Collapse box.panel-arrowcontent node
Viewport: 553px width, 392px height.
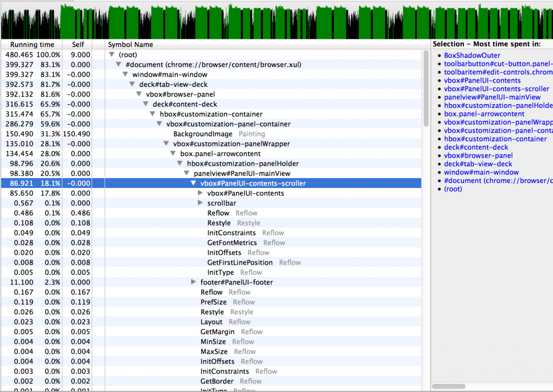[x=173, y=153]
